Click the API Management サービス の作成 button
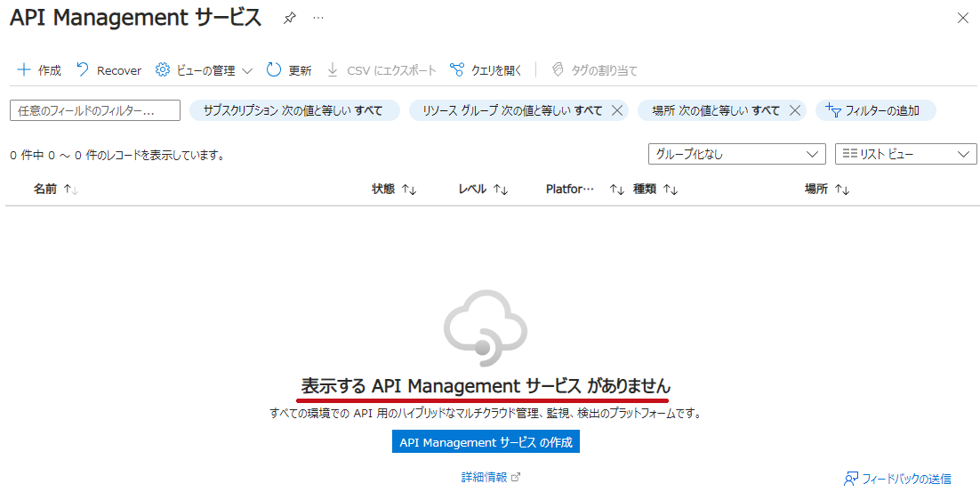The image size is (980, 492). pos(486,442)
